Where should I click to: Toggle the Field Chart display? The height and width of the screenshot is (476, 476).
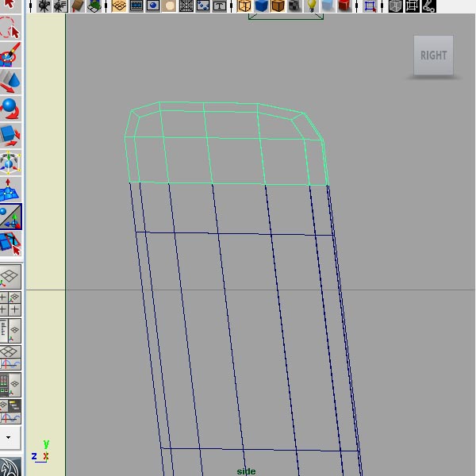click(x=186, y=6)
